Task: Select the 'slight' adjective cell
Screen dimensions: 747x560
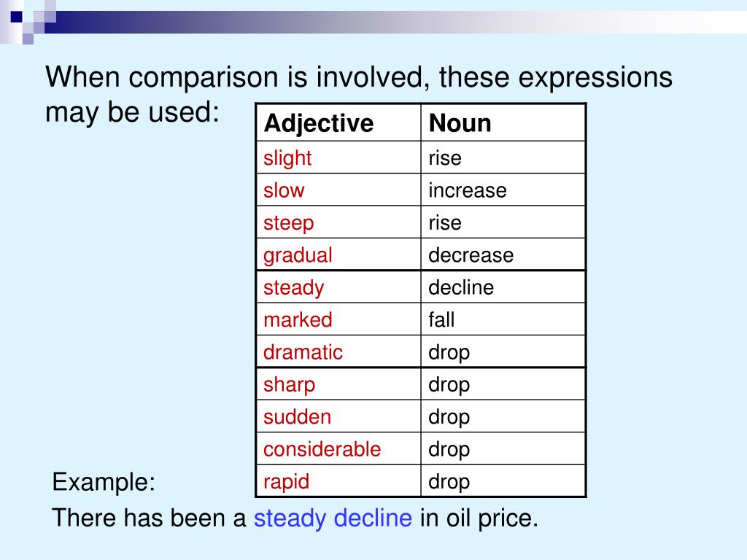Action: (x=338, y=157)
